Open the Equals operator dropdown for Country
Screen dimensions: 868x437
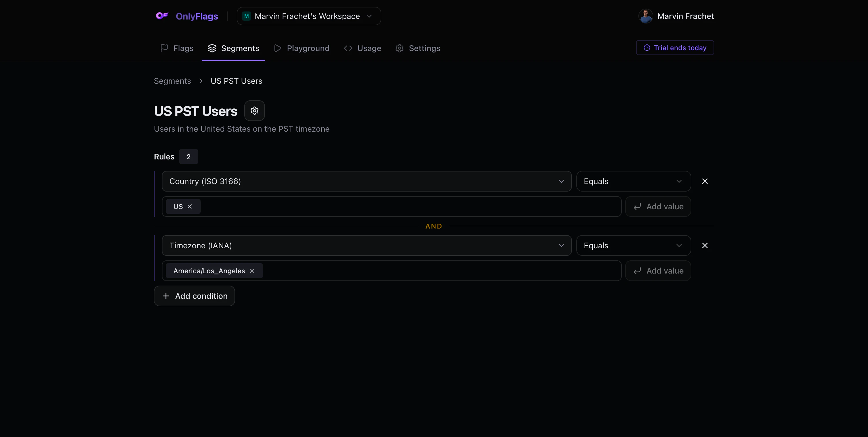tap(633, 181)
